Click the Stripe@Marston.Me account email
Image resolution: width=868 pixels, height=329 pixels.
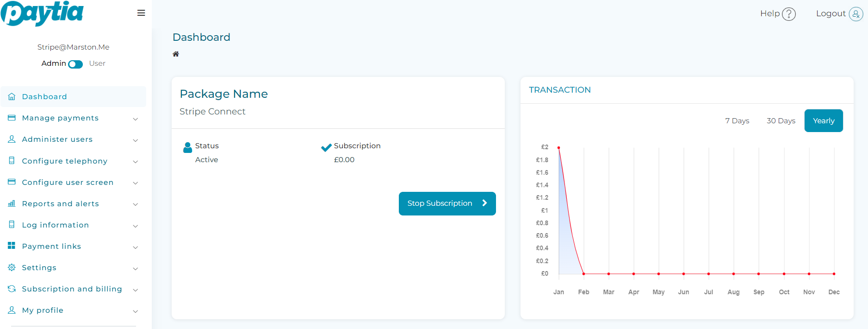click(x=73, y=47)
